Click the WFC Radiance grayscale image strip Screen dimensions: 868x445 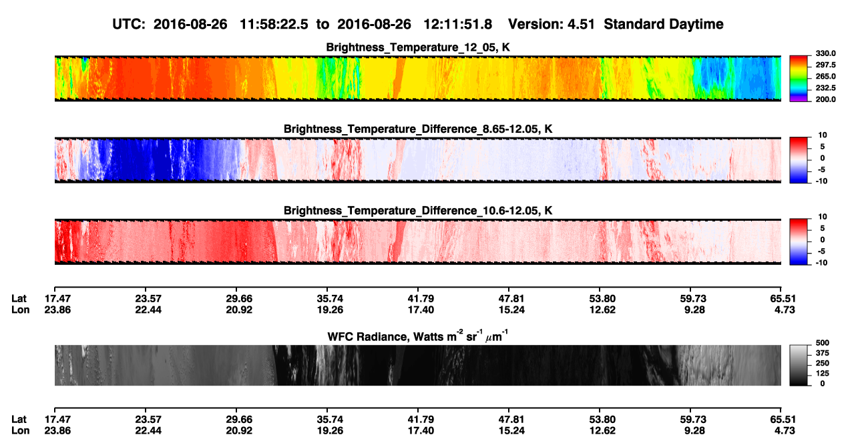click(417, 365)
